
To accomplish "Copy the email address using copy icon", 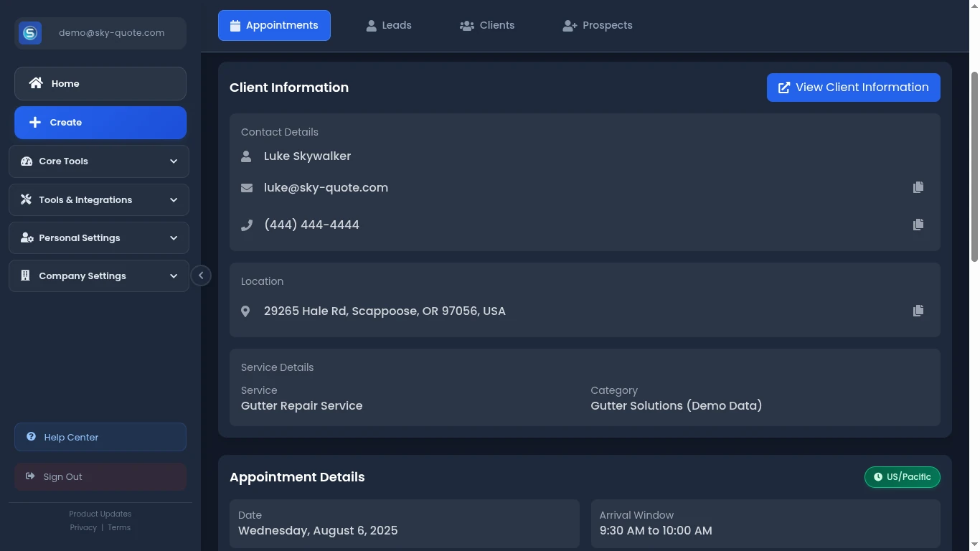I will (918, 187).
